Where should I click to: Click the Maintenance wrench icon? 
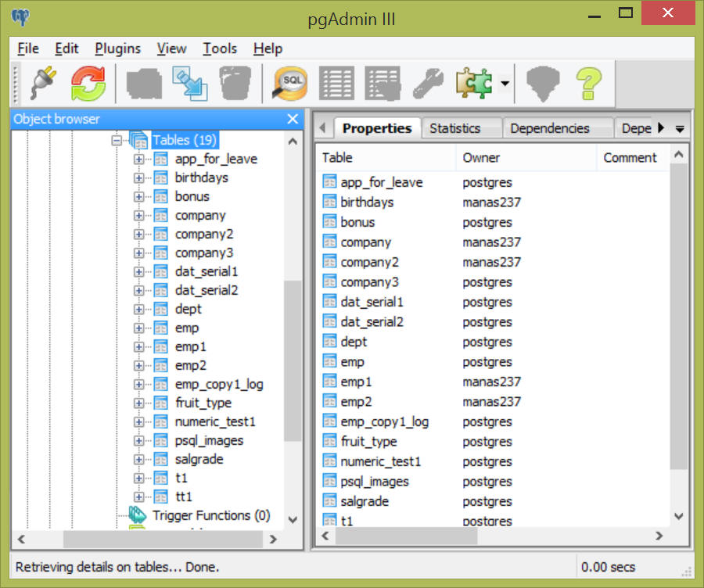point(428,83)
